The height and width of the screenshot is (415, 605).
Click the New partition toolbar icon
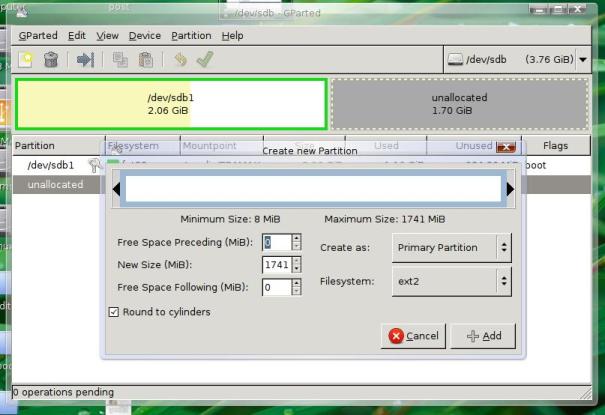coord(26,60)
